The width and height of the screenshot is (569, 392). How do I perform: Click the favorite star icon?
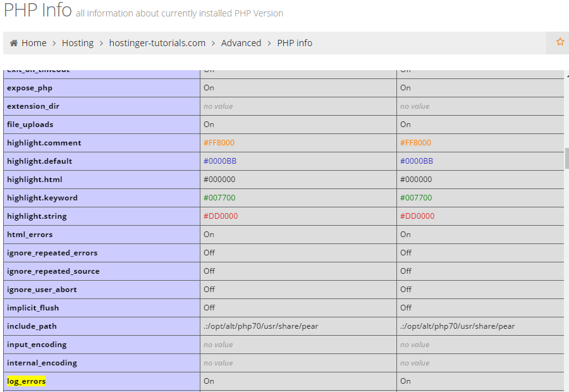[560, 42]
